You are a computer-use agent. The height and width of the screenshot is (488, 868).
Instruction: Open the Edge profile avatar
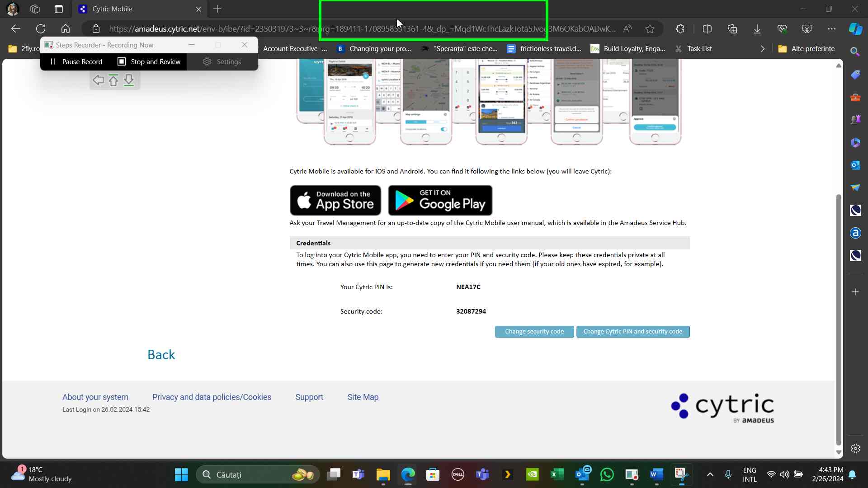coord(13,9)
